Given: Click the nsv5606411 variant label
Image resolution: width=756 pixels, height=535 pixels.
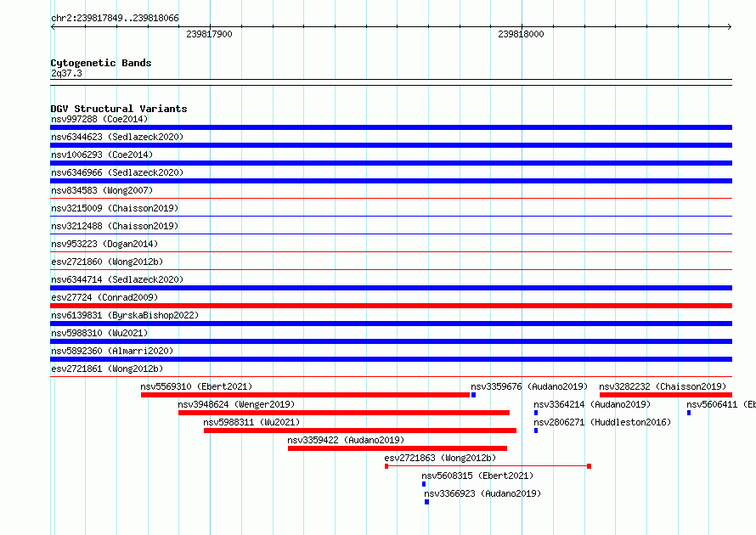Looking at the screenshot, I should 721,404.
